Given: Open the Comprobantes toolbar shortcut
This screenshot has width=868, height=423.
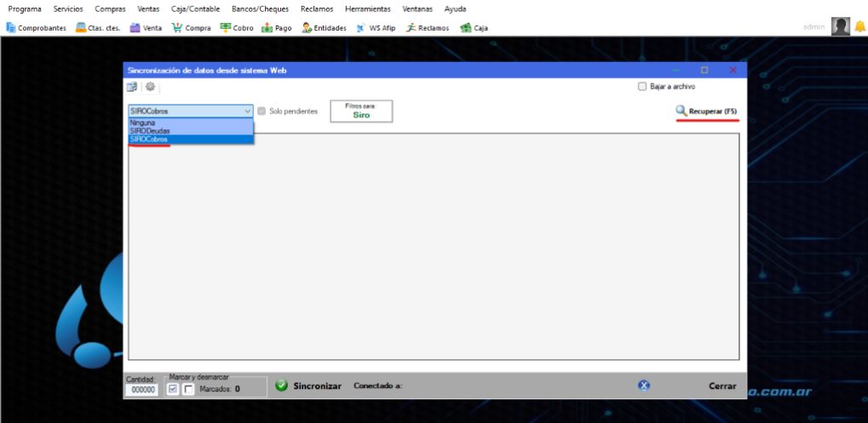Looking at the screenshot, I should coord(36,27).
